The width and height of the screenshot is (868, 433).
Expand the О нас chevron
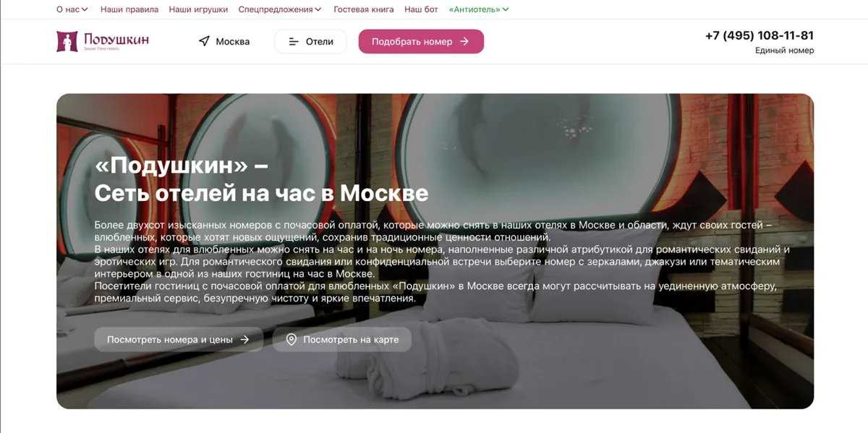tap(85, 9)
